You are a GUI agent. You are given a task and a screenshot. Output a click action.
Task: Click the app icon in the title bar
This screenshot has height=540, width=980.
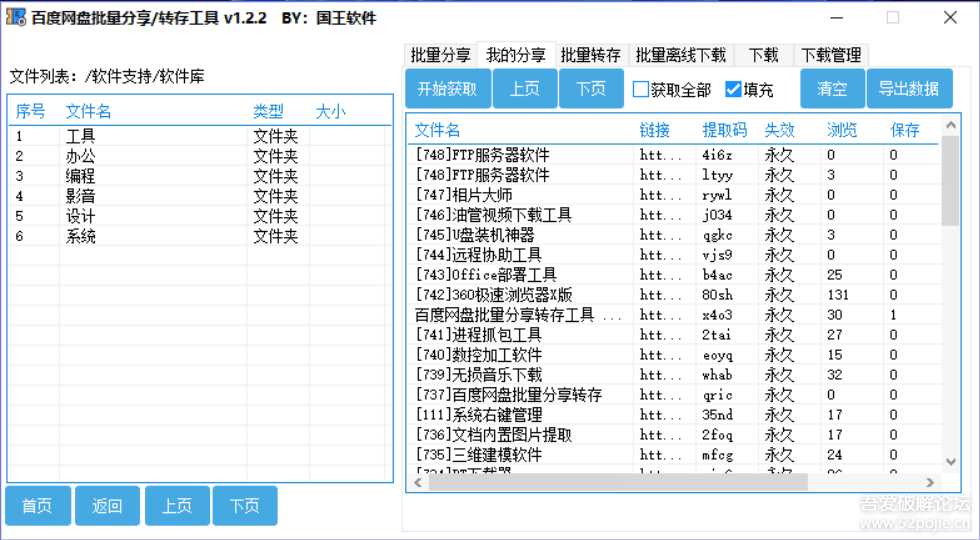15,18
